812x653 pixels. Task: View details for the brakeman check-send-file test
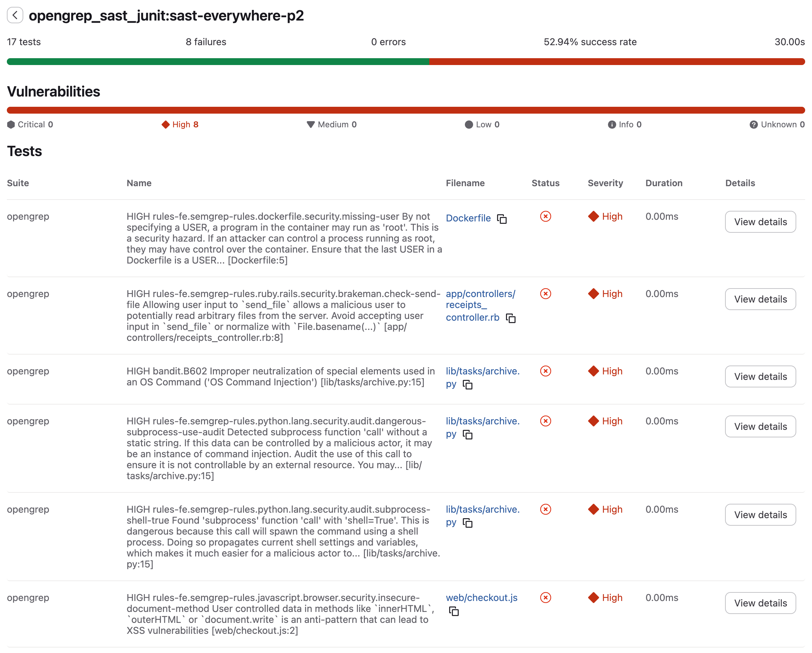(x=760, y=299)
